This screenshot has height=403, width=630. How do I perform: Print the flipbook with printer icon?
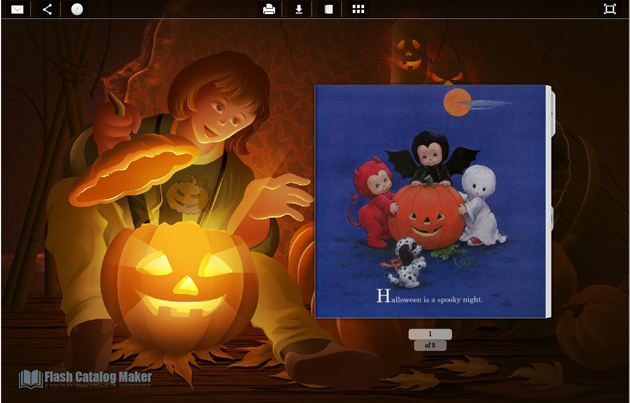(x=269, y=9)
